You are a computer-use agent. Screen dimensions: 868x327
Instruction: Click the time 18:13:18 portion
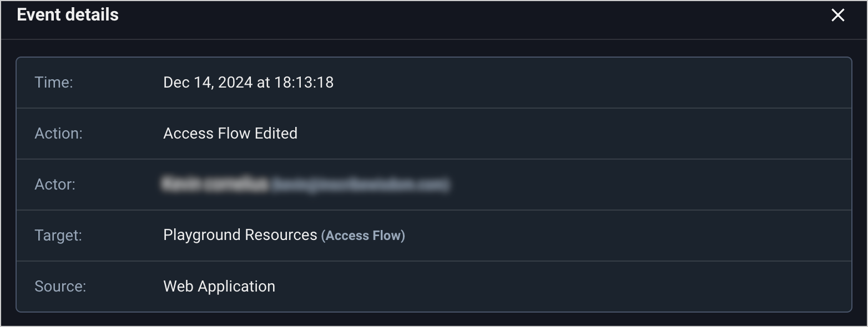[304, 83]
